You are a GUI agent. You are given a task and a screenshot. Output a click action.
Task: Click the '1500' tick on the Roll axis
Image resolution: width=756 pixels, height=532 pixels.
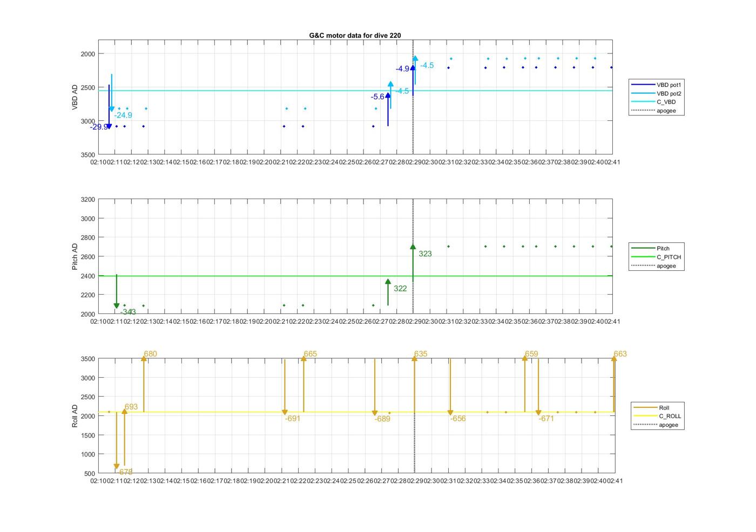pos(87,435)
